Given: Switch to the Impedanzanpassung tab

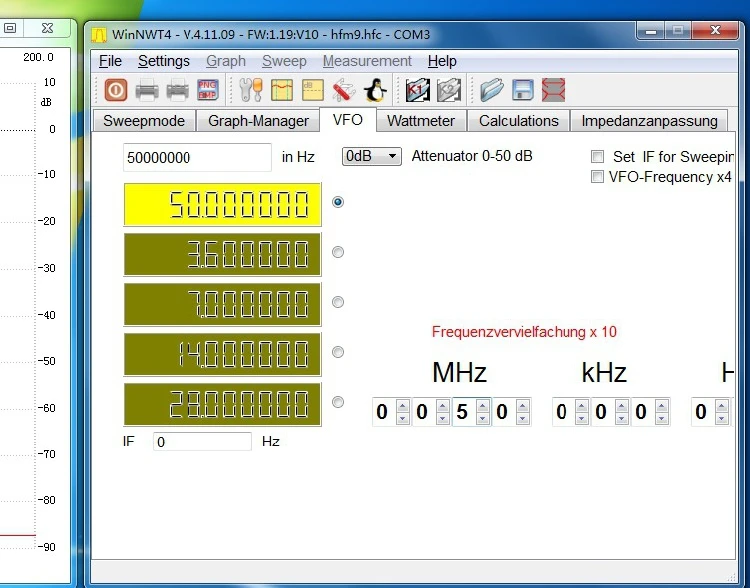Looking at the screenshot, I should point(649,121).
